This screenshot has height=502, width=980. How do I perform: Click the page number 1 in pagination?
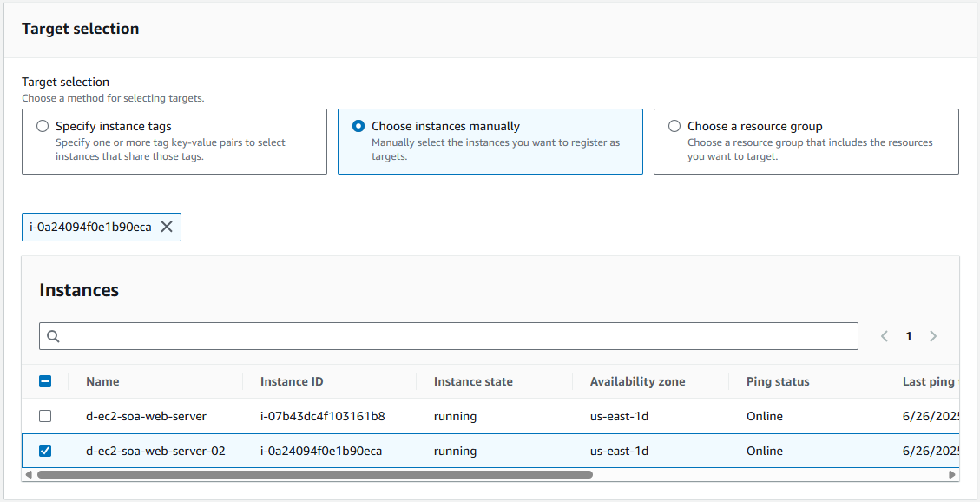(909, 336)
